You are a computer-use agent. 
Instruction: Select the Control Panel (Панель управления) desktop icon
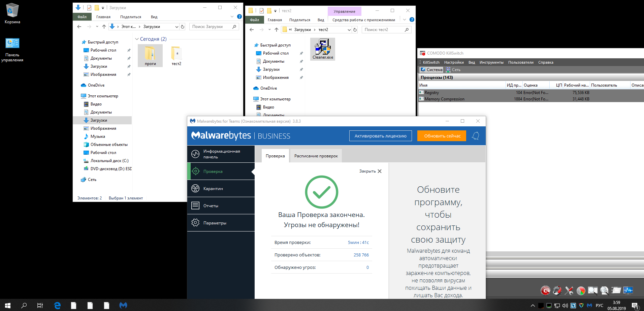click(12, 50)
